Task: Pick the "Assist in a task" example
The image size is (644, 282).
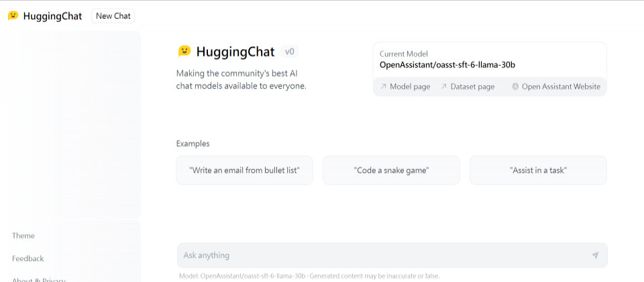Action: 539,170
